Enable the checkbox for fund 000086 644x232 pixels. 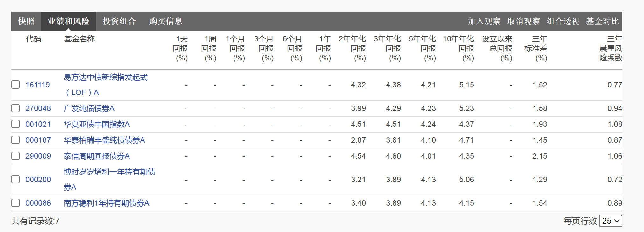click(16, 203)
